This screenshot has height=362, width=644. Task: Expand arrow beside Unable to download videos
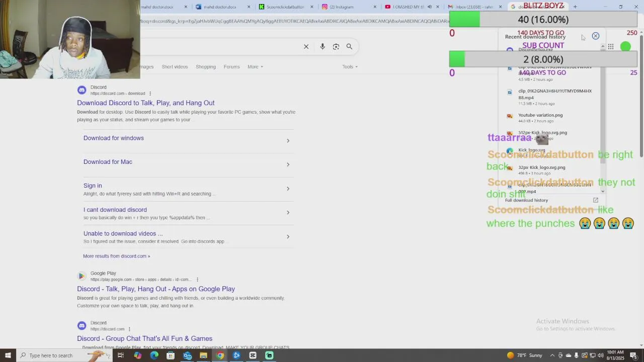(x=288, y=236)
